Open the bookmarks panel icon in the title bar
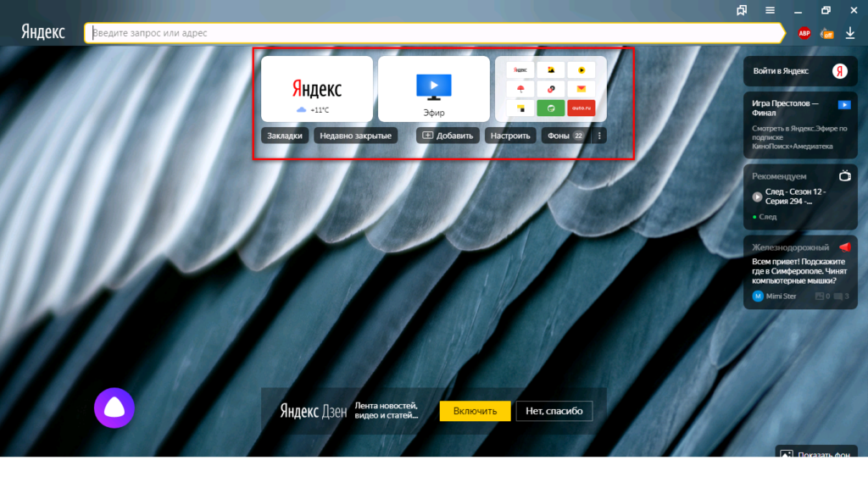 tap(742, 10)
